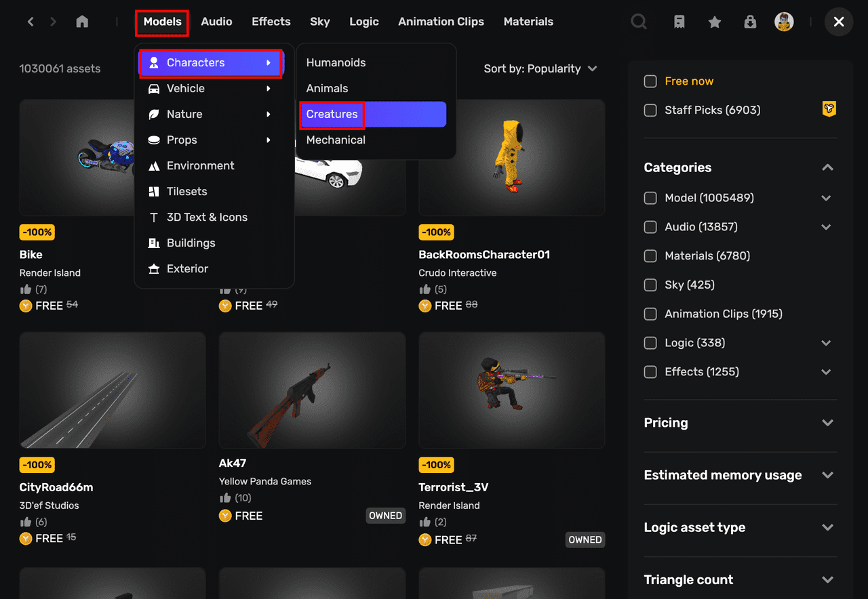Select Animals from the Characters submenu
868x599 pixels.
327,88
